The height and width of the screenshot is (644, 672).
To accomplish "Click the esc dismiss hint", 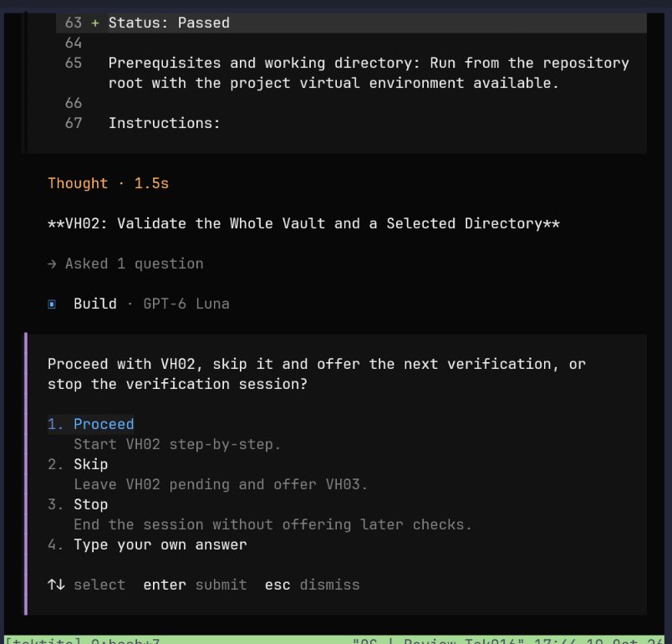I will point(312,585).
